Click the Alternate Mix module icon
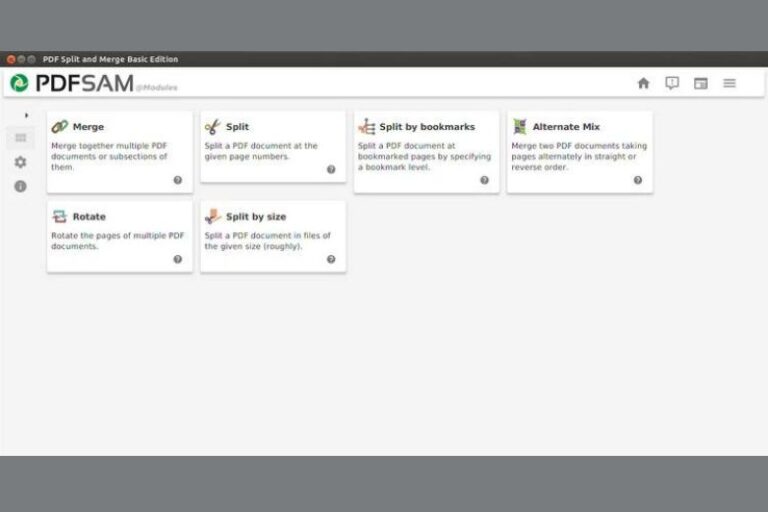 click(x=520, y=127)
